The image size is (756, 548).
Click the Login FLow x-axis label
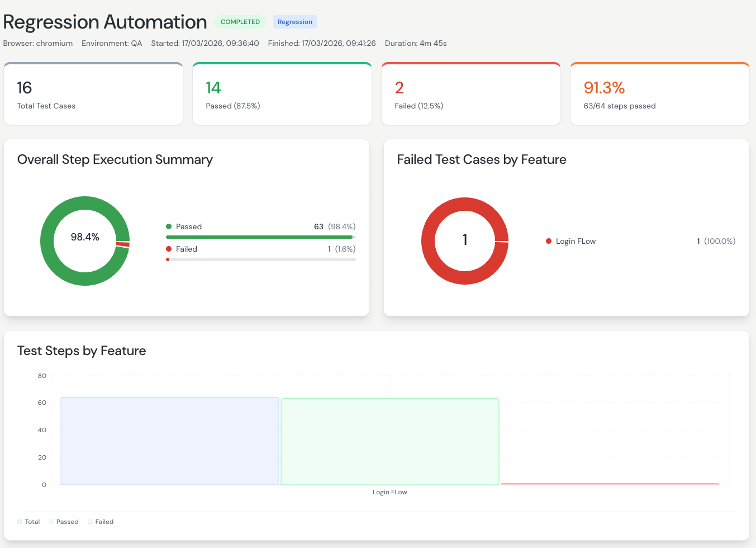point(390,492)
